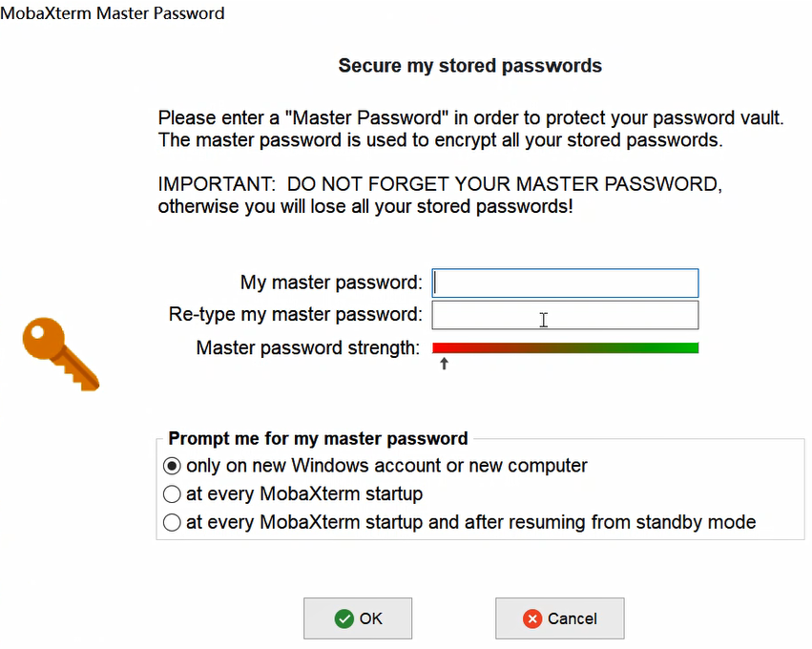812x649 pixels.
Task: Click the red-green password strength bar
Action: [565, 347]
